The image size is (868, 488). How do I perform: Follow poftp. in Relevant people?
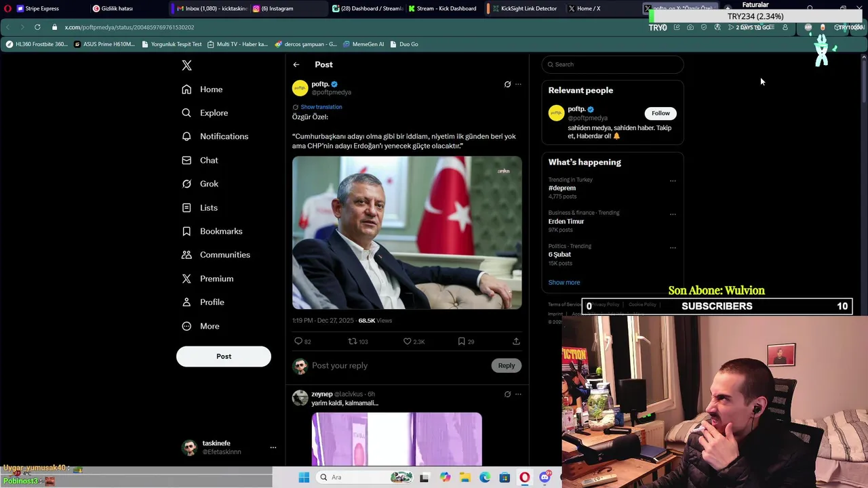point(660,113)
